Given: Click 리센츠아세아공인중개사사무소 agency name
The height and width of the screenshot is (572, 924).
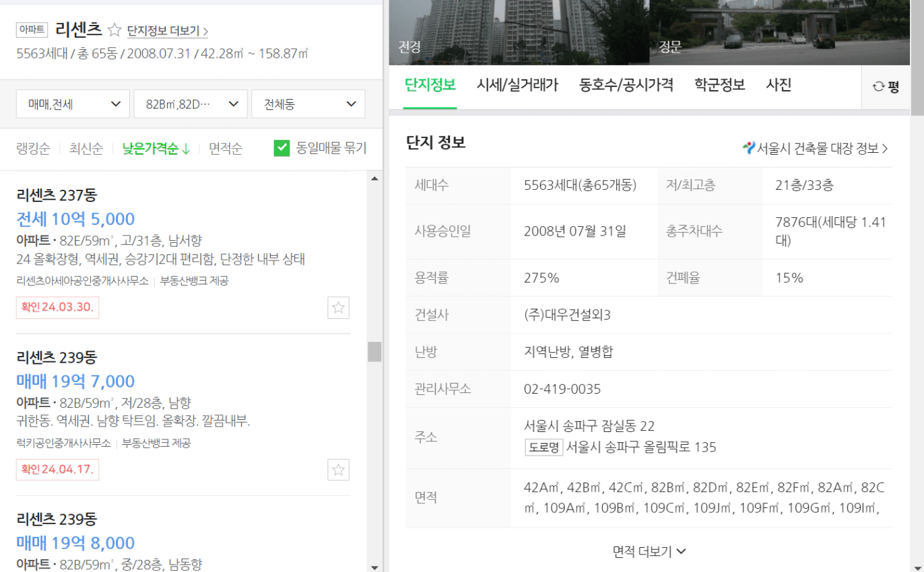Looking at the screenshot, I should [82, 281].
